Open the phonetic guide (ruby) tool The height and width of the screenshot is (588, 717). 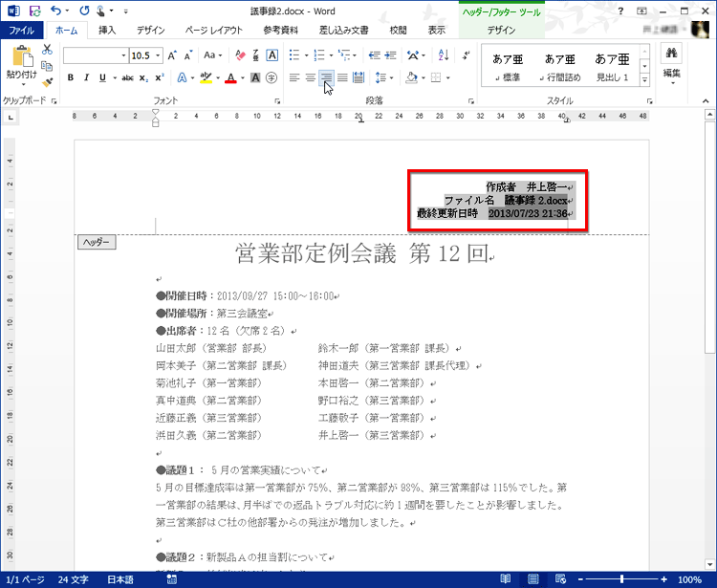coord(255,55)
